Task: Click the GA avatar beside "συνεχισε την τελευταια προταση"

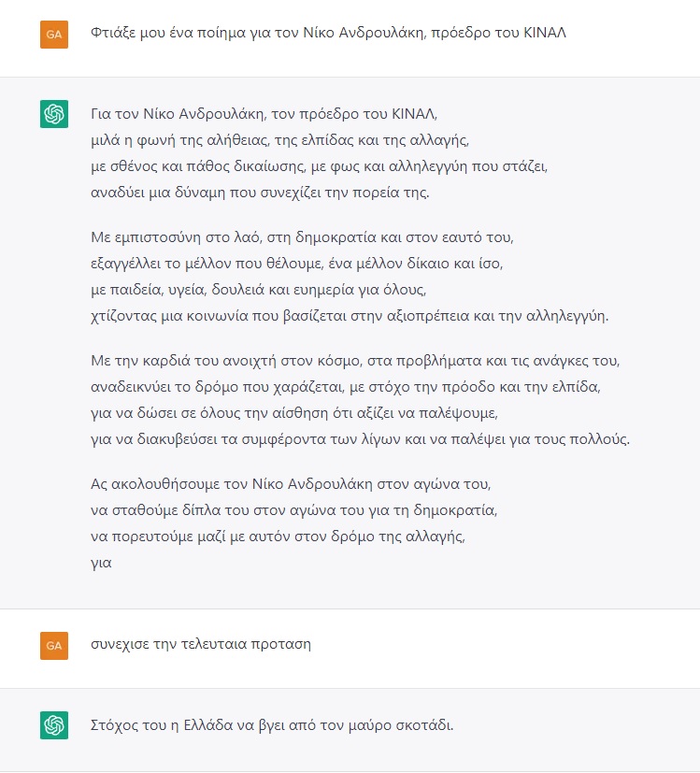Action: click(54, 645)
